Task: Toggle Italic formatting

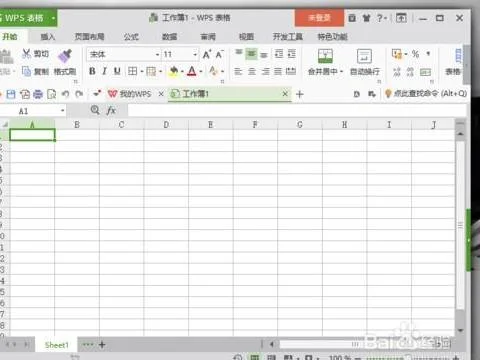Action: pyautogui.click(x=105, y=71)
